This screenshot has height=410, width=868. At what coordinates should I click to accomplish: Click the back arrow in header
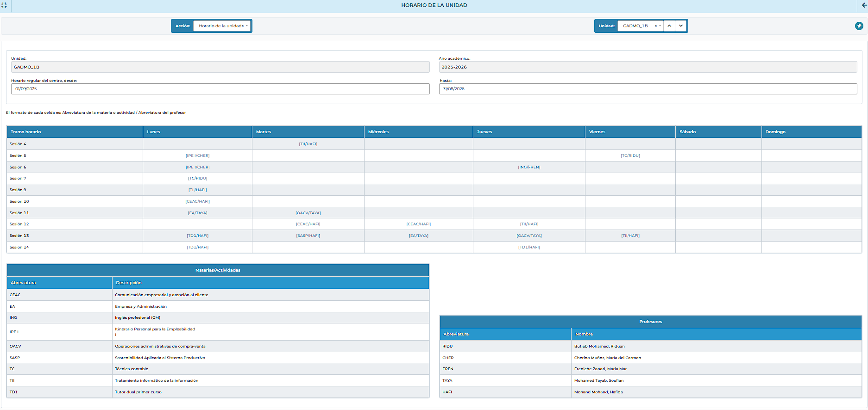pyautogui.click(x=864, y=5)
